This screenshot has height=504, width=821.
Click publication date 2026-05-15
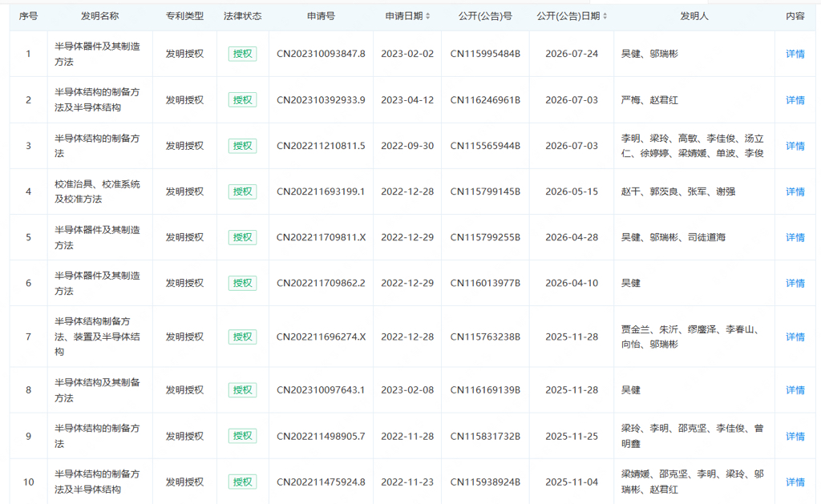tap(572, 192)
